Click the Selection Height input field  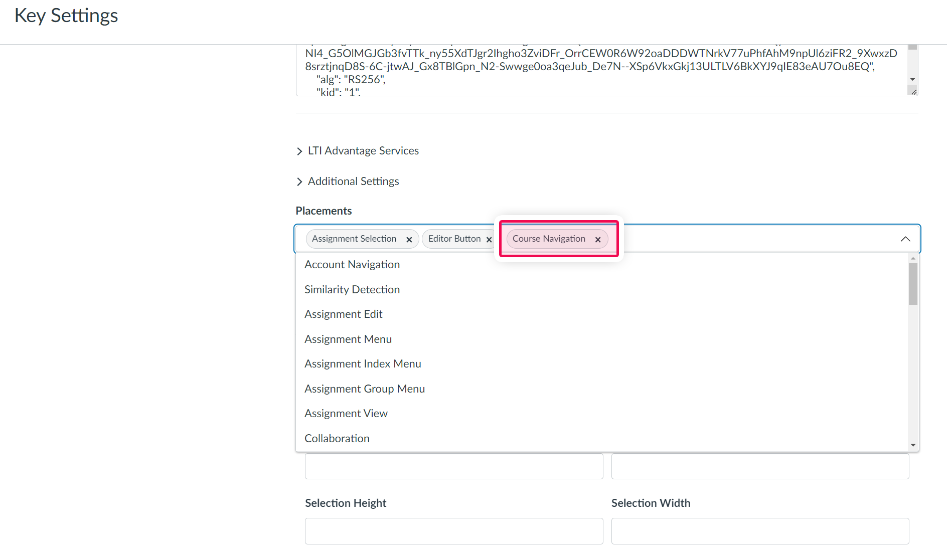tap(454, 531)
